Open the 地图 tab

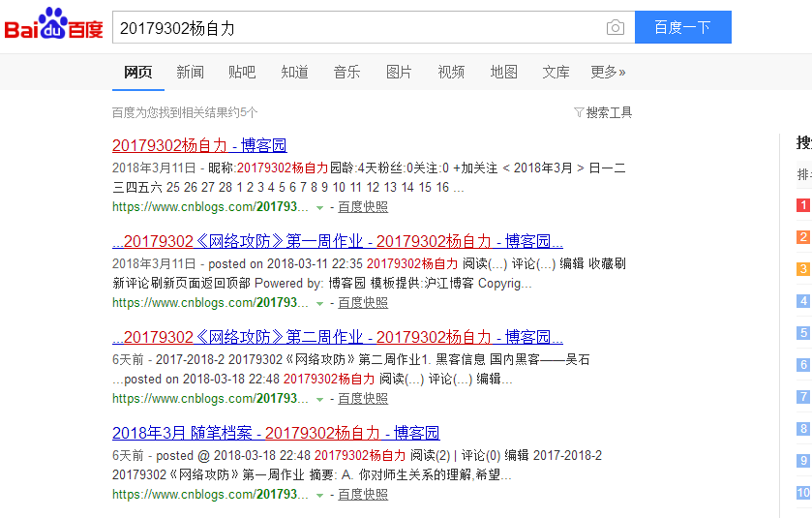[504, 72]
